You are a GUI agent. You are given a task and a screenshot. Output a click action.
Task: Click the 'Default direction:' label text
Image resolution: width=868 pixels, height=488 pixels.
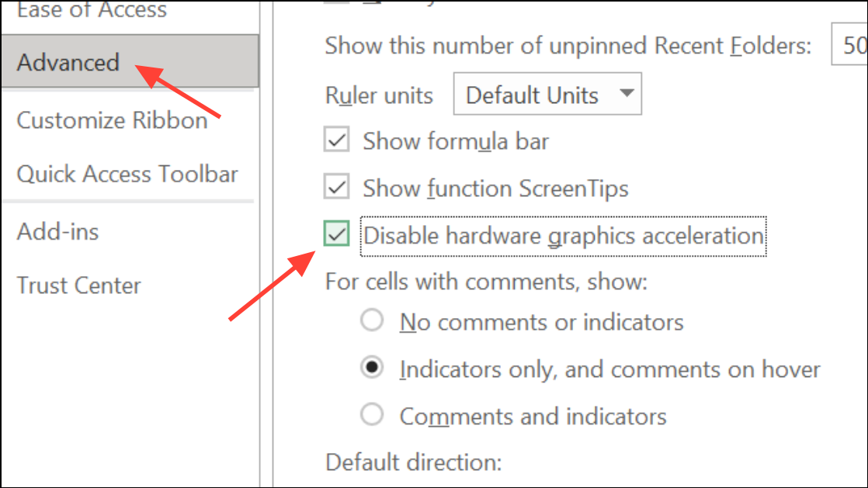pos(414,462)
